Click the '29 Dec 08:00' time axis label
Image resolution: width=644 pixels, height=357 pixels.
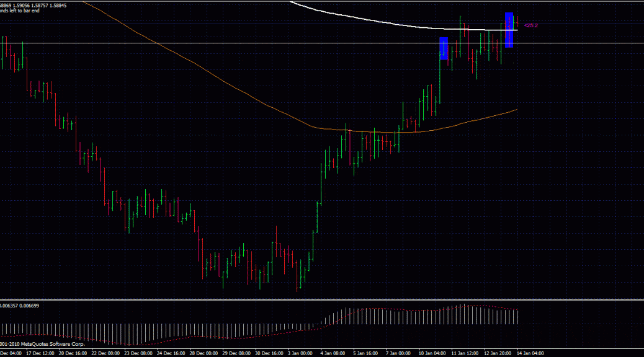click(x=236, y=353)
